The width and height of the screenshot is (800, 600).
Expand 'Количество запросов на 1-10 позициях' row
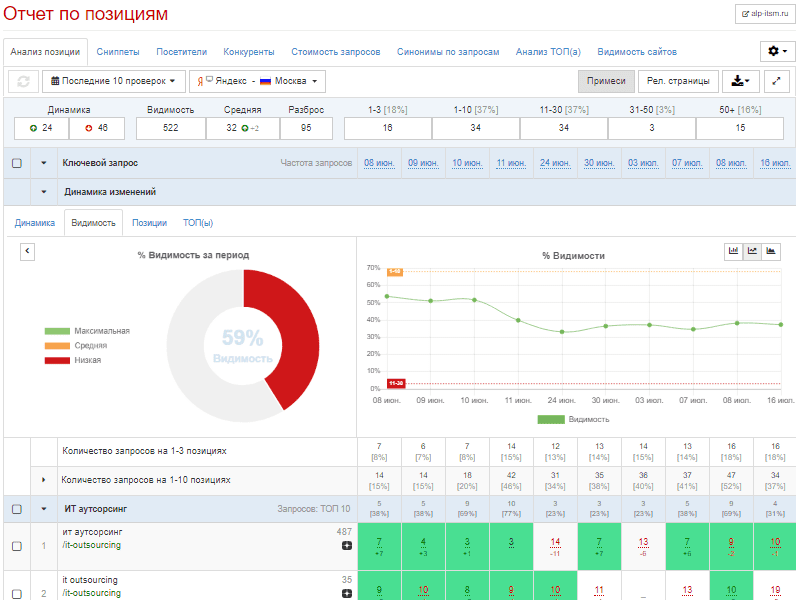click(44, 480)
